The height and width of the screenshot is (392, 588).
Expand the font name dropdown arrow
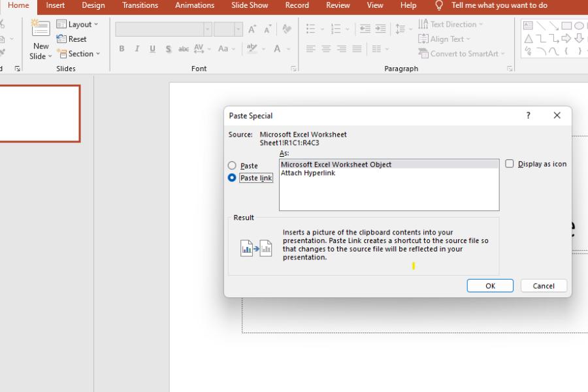click(x=208, y=29)
